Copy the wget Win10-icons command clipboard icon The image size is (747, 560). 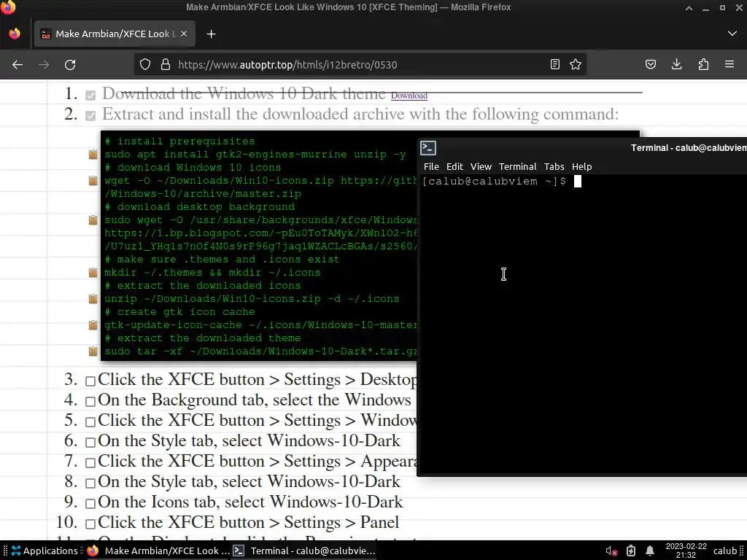[x=93, y=181]
